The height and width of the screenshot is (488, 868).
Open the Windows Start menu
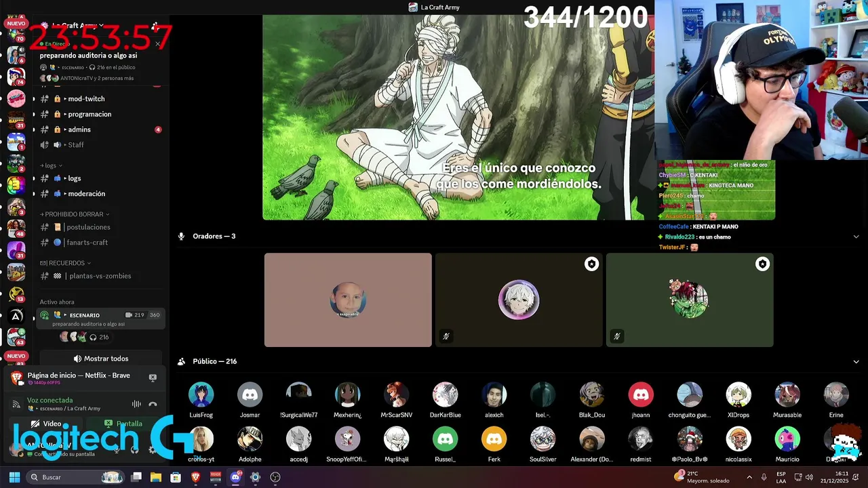[14, 477]
